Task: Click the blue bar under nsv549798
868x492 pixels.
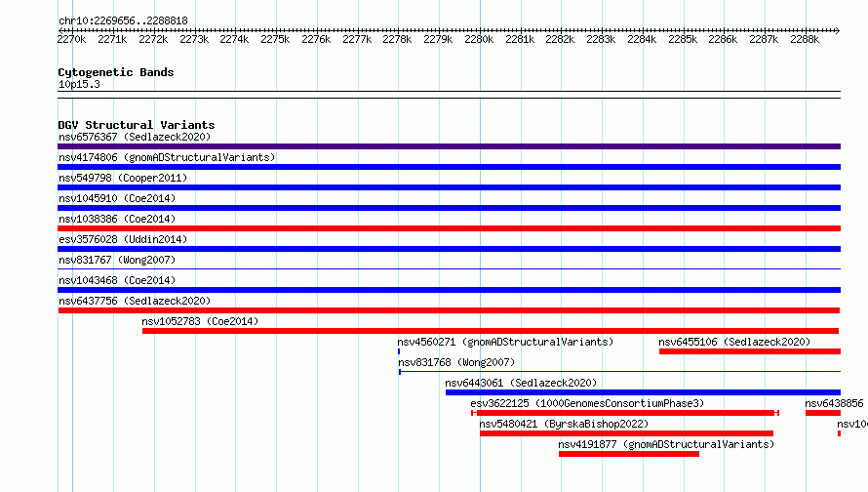Action: [449, 187]
